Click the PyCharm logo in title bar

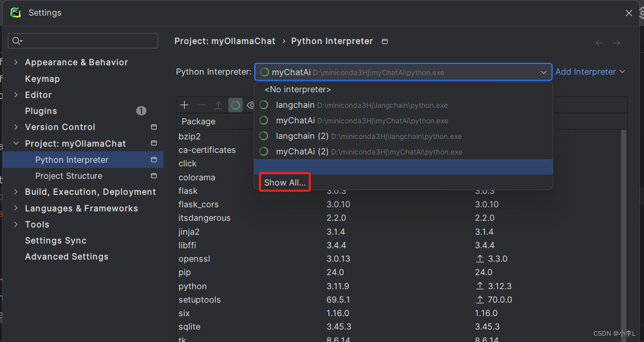[15, 12]
